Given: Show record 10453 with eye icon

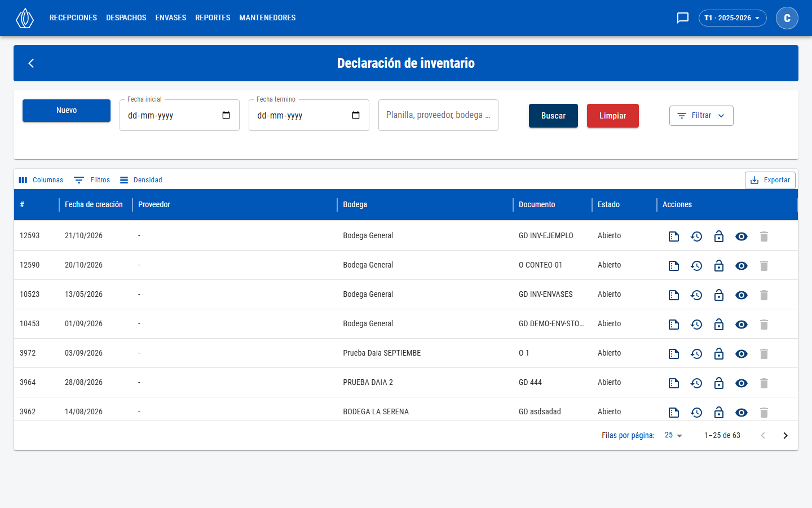Looking at the screenshot, I should pyautogui.click(x=742, y=325).
